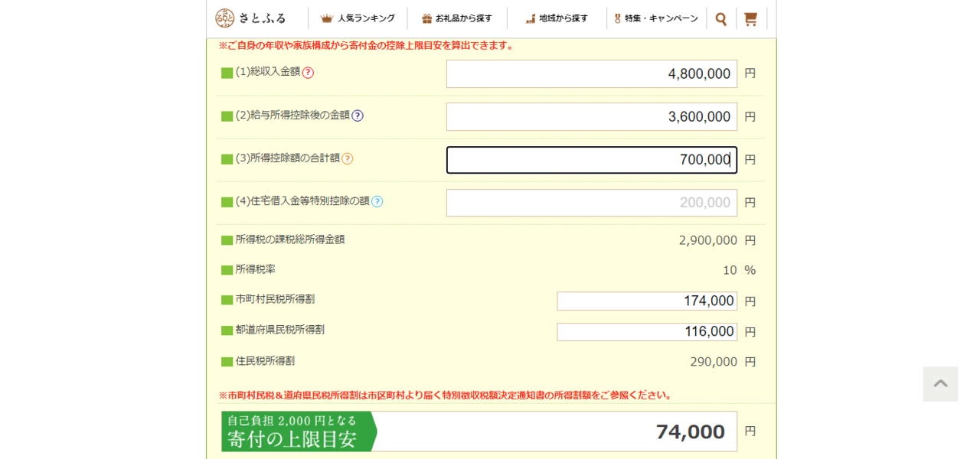Edit the 所得控除額の合計額 field showing 700,000

[x=592, y=160]
